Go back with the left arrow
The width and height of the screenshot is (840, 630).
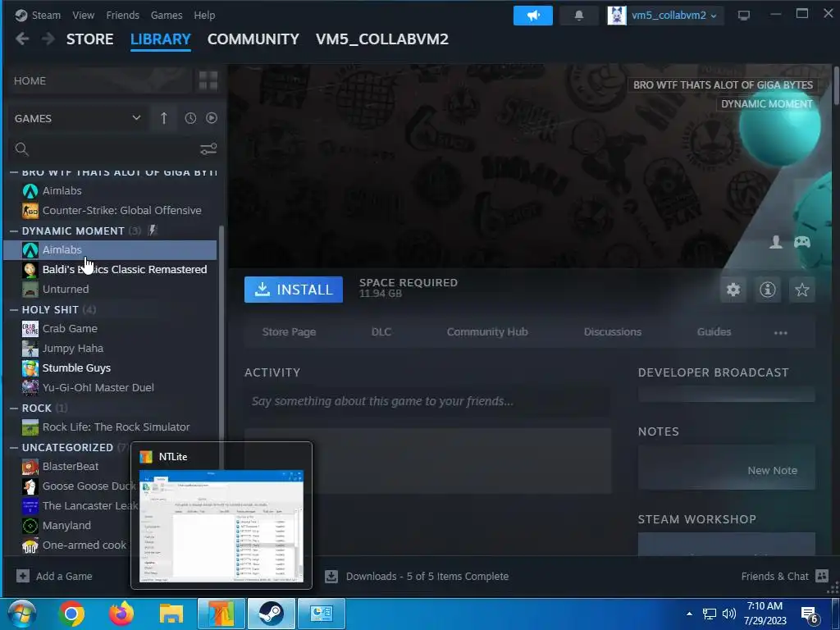point(22,39)
